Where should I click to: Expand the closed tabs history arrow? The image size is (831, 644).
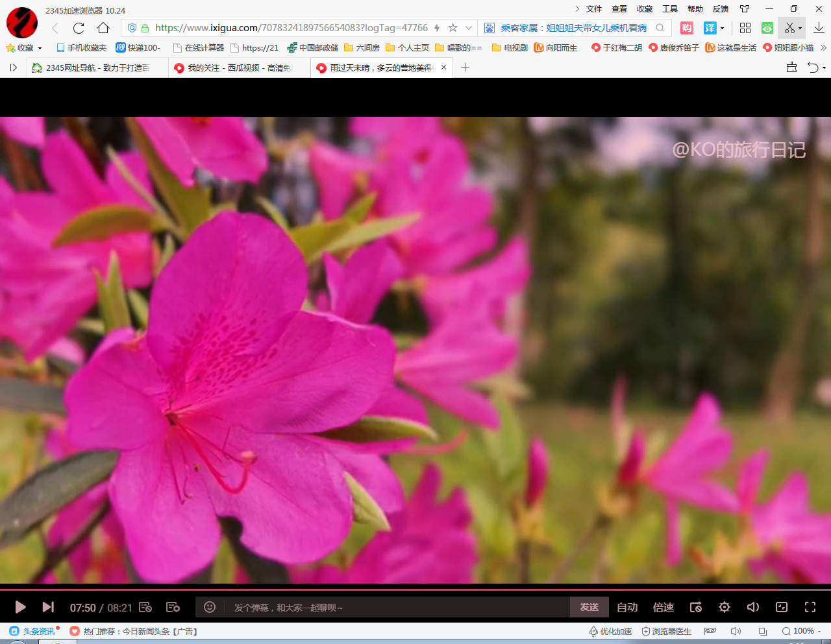[825, 68]
